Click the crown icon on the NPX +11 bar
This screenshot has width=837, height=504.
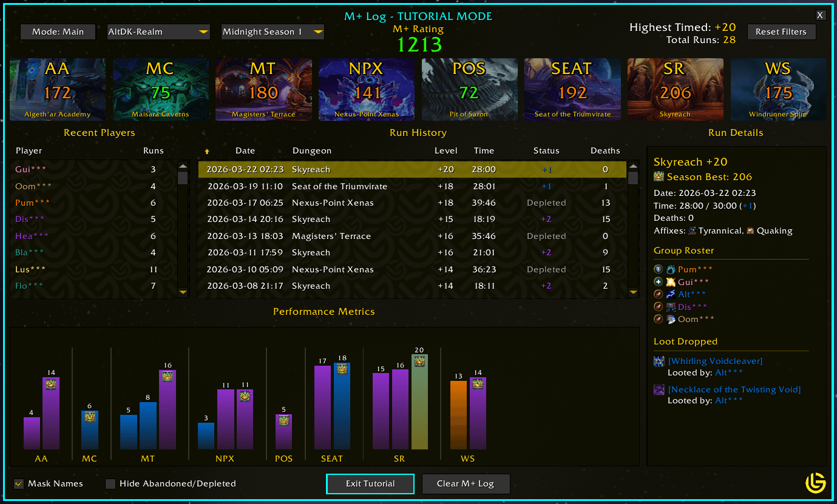pos(245,396)
